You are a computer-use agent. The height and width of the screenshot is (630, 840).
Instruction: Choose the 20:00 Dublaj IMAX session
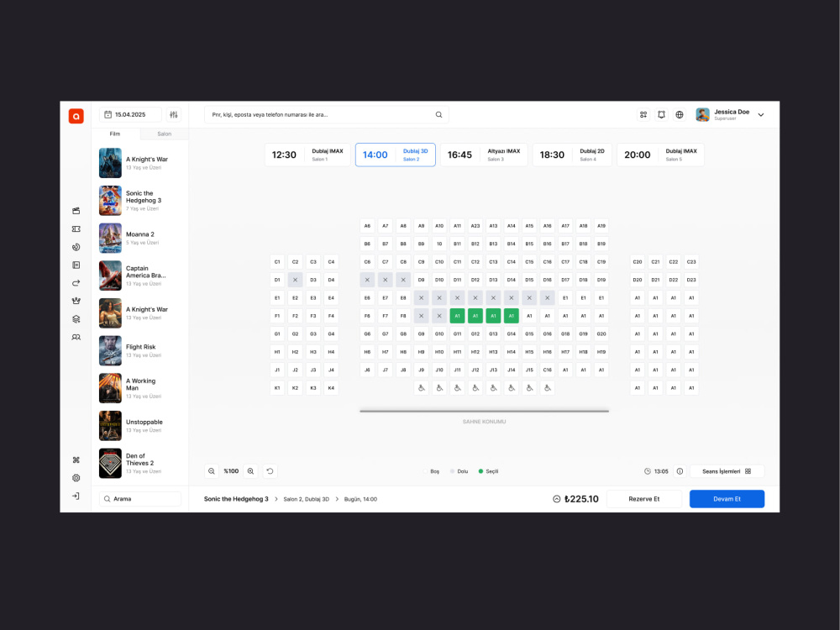[660, 155]
